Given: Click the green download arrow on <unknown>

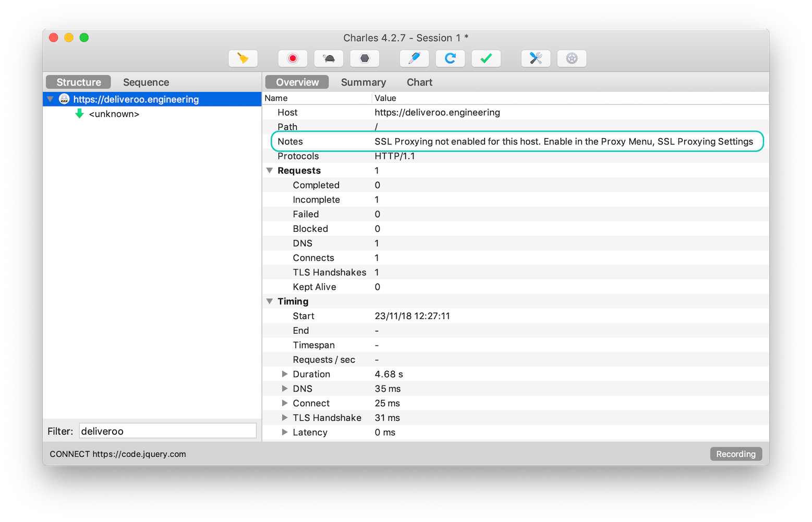Looking at the screenshot, I should click(x=79, y=113).
